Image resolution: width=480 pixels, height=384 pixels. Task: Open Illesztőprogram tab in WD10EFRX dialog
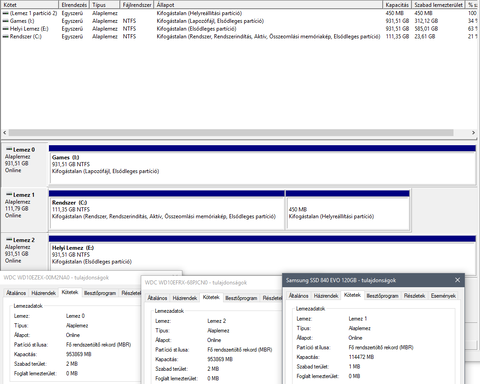point(241,298)
